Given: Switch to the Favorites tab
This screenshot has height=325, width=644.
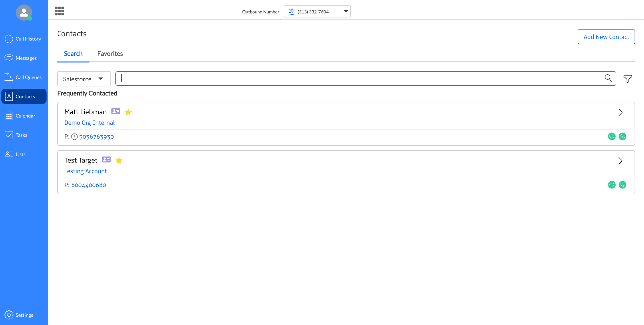Looking at the screenshot, I should [110, 54].
